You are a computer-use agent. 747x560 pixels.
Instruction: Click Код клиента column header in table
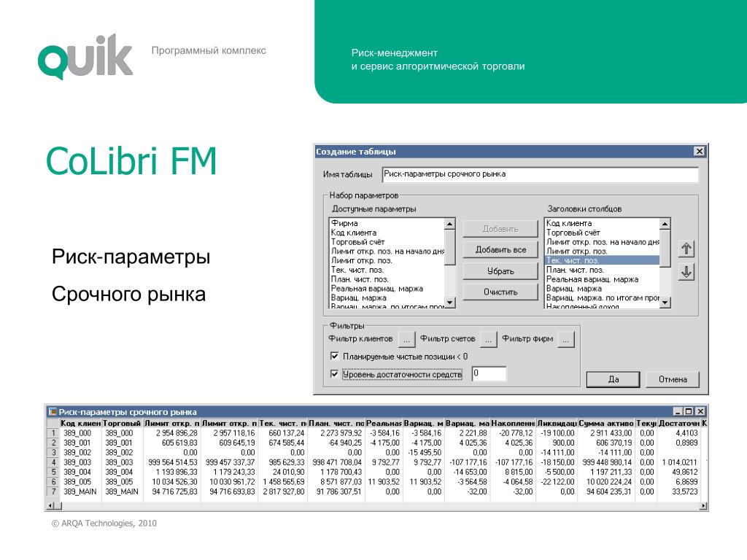(x=80, y=423)
